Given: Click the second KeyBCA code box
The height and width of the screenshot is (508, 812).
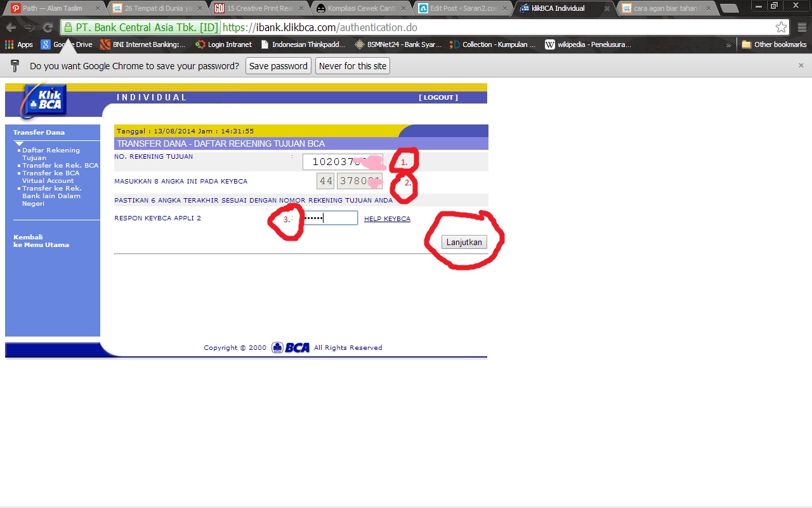Looking at the screenshot, I should coord(360,181).
